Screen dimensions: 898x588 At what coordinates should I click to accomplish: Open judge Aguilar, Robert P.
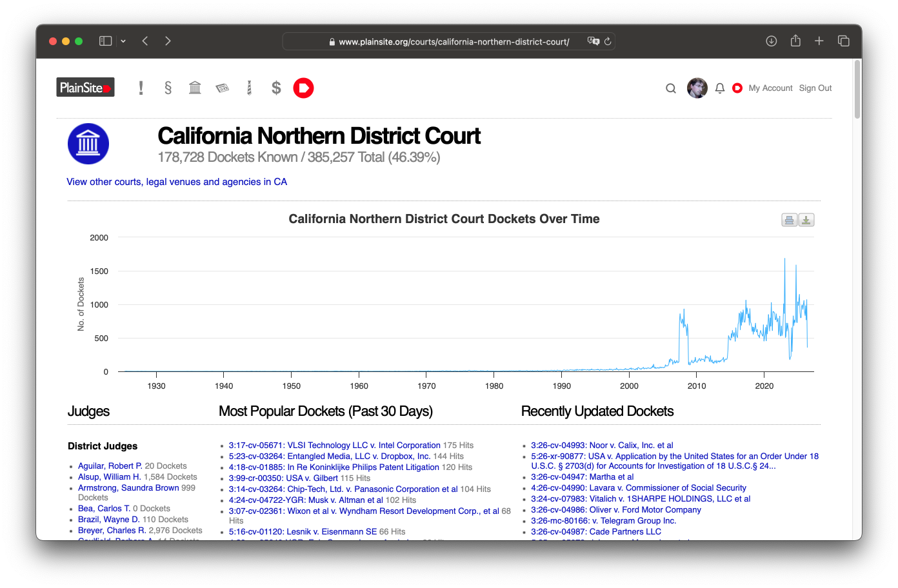[110, 466]
